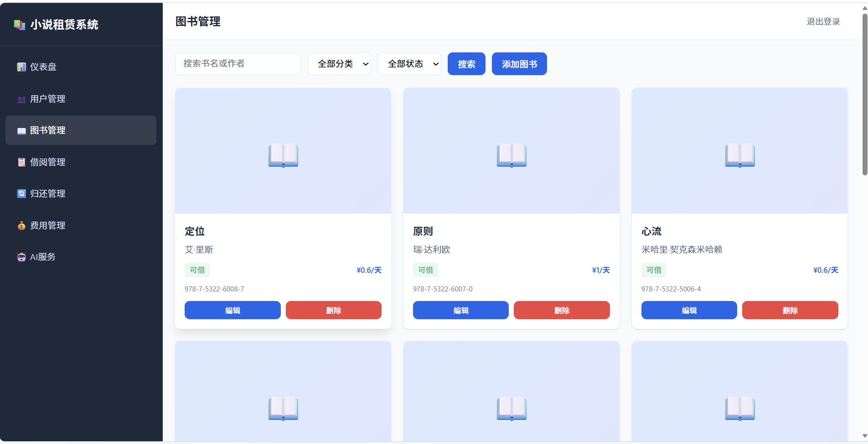Expand the 全部状态 status dropdown
The image size is (868, 444).
[409, 64]
